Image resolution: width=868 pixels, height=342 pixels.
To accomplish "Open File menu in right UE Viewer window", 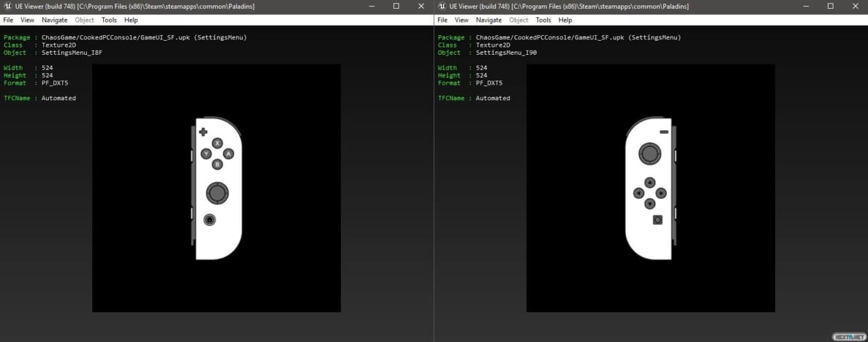I will pyautogui.click(x=442, y=20).
